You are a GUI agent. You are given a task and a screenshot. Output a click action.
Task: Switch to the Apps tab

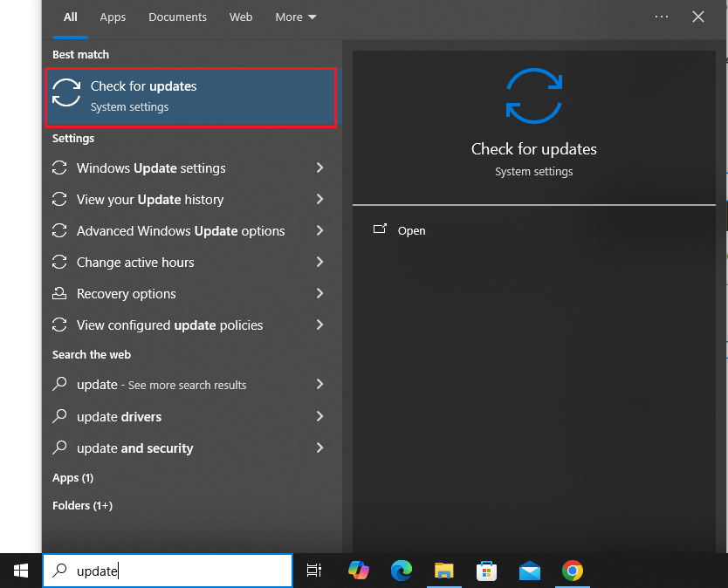click(113, 17)
